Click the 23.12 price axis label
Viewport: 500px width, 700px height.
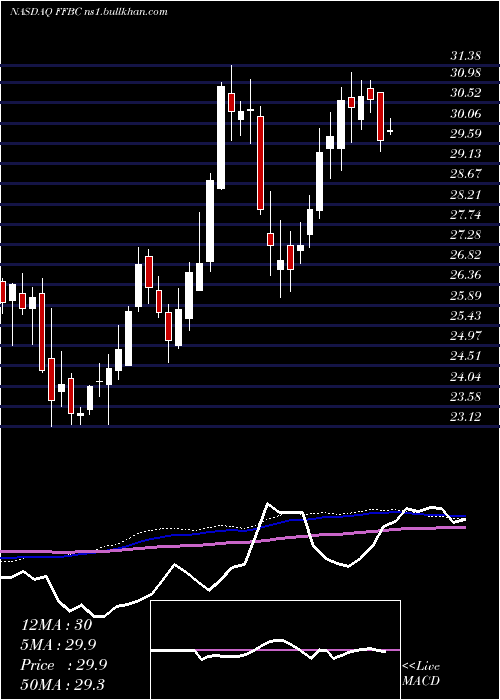(x=466, y=417)
